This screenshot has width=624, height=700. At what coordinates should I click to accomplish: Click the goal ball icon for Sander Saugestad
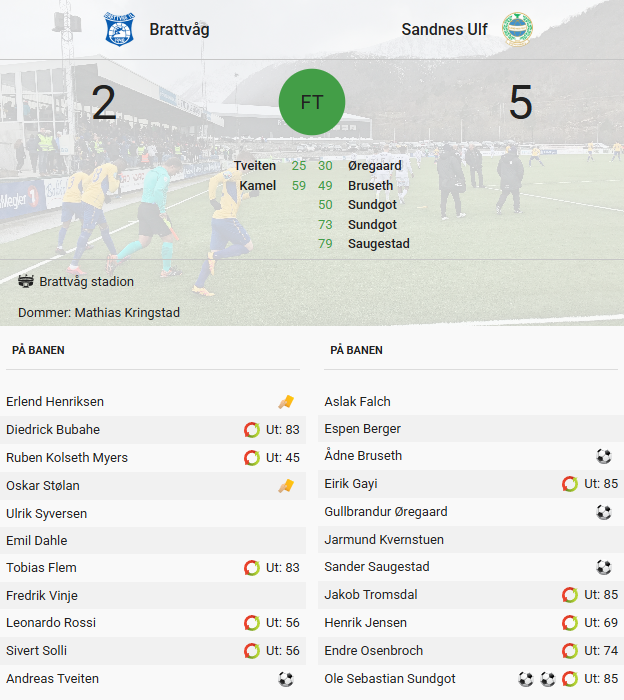coord(604,567)
